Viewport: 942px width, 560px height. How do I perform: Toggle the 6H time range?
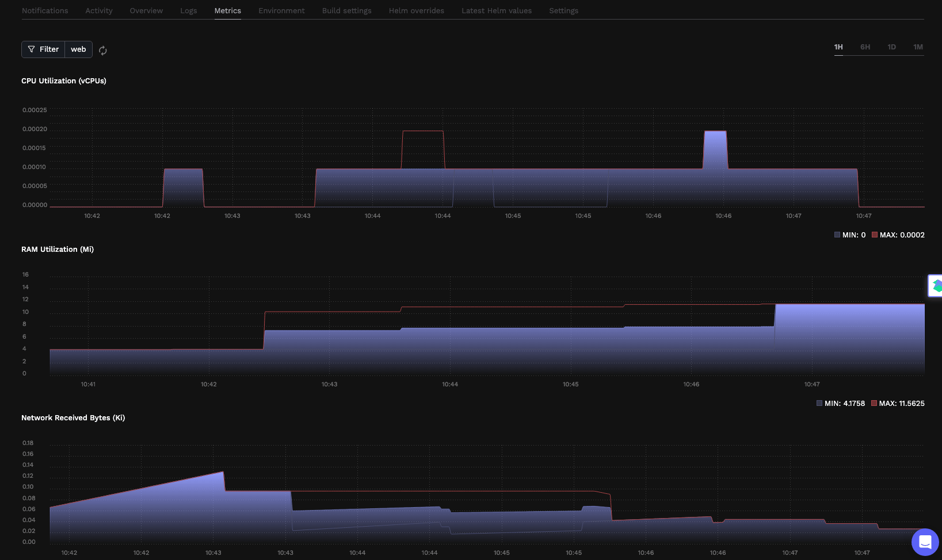coord(865,47)
